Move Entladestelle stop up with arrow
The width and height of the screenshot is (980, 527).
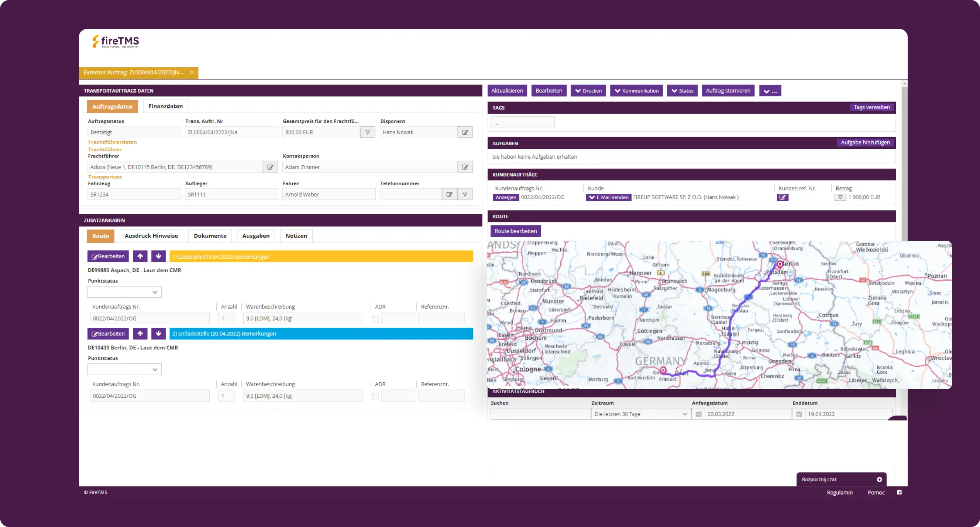pos(140,334)
